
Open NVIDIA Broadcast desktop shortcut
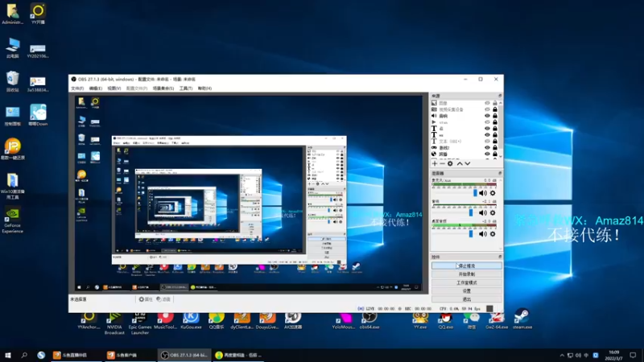114,323
